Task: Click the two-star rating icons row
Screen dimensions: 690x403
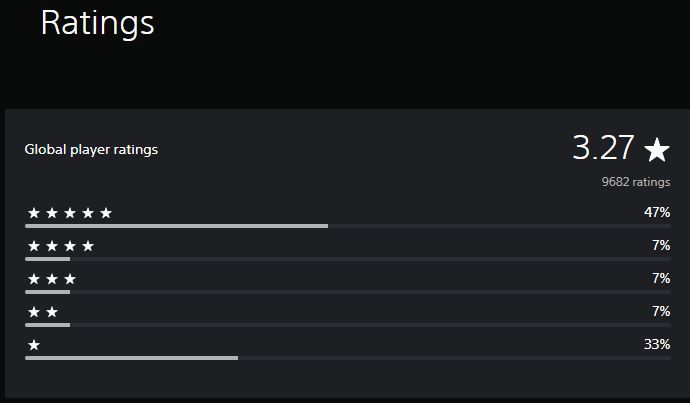Action: pyautogui.click(x=43, y=312)
